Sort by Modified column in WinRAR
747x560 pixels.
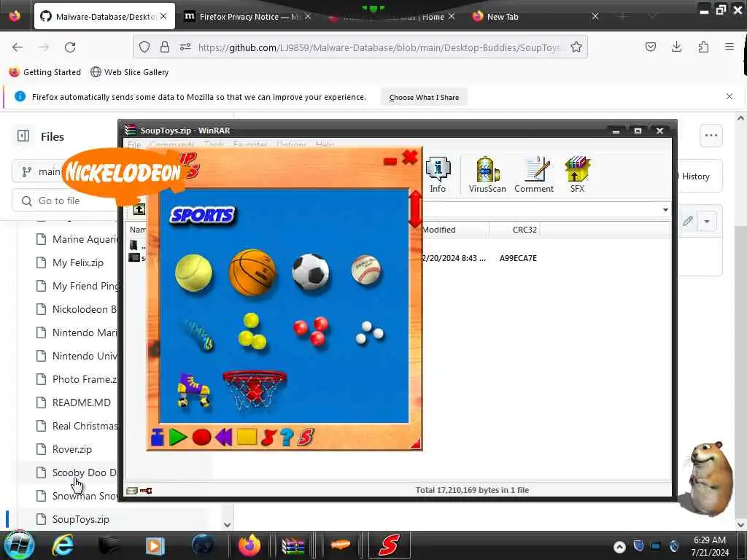pos(454,230)
